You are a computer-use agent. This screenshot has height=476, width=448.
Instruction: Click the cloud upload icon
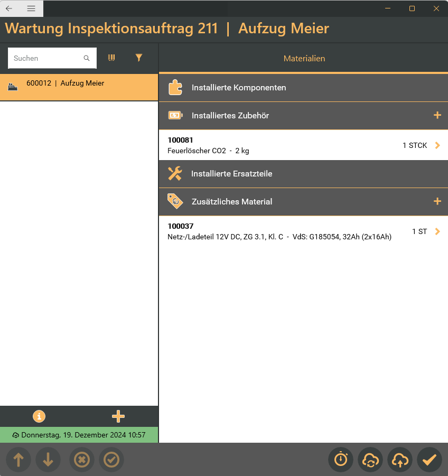(400, 460)
